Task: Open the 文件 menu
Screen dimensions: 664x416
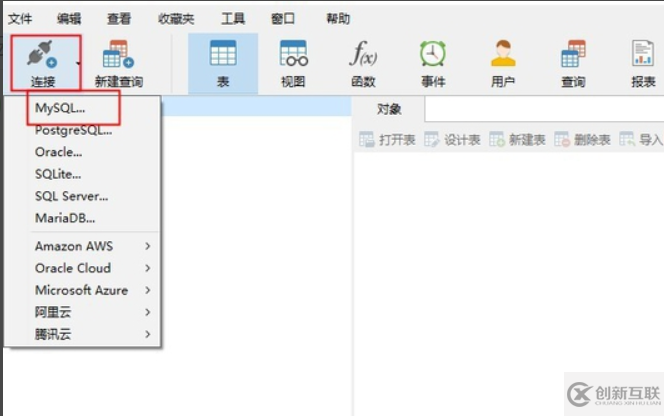Action: click(x=20, y=19)
